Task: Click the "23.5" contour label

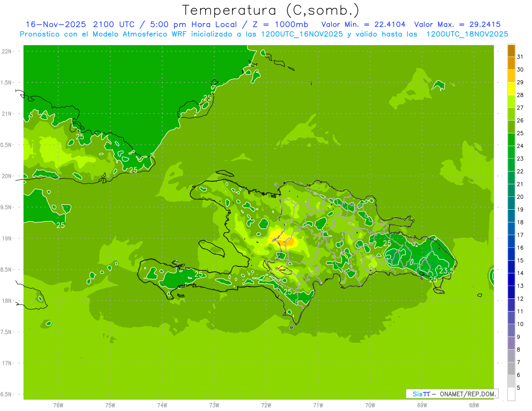Action: (x=446, y=270)
